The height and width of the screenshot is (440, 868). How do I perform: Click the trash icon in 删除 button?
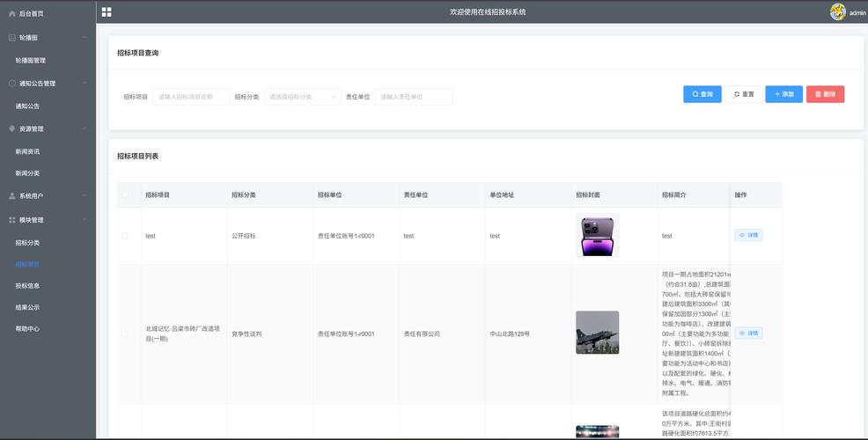tap(818, 94)
